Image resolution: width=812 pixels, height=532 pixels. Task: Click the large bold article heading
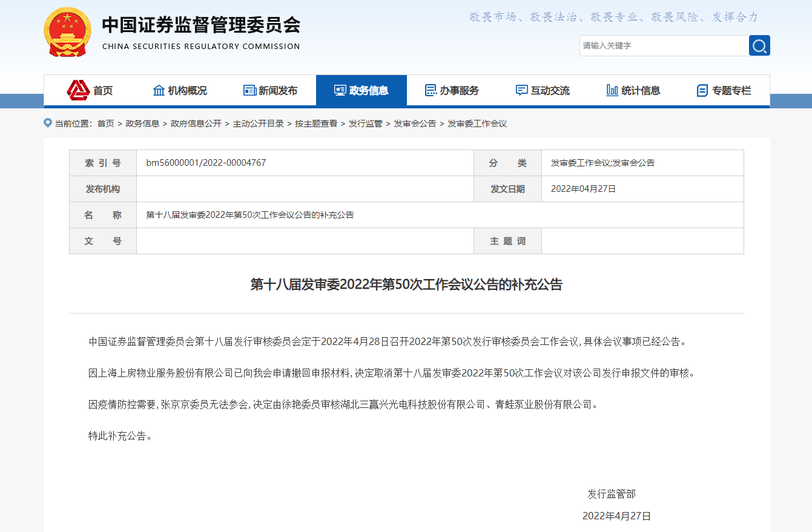point(406,284)
